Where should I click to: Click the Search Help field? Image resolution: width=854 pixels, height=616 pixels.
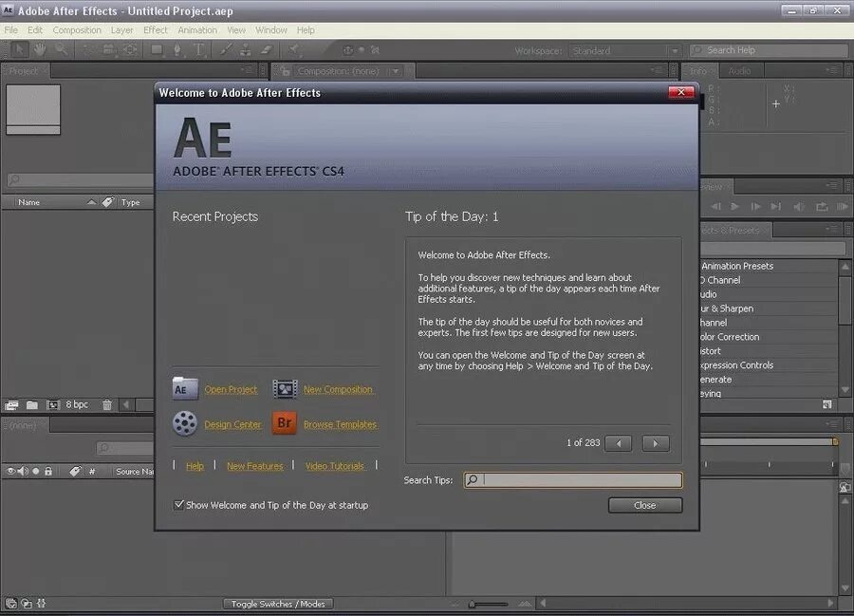point(769,50)
